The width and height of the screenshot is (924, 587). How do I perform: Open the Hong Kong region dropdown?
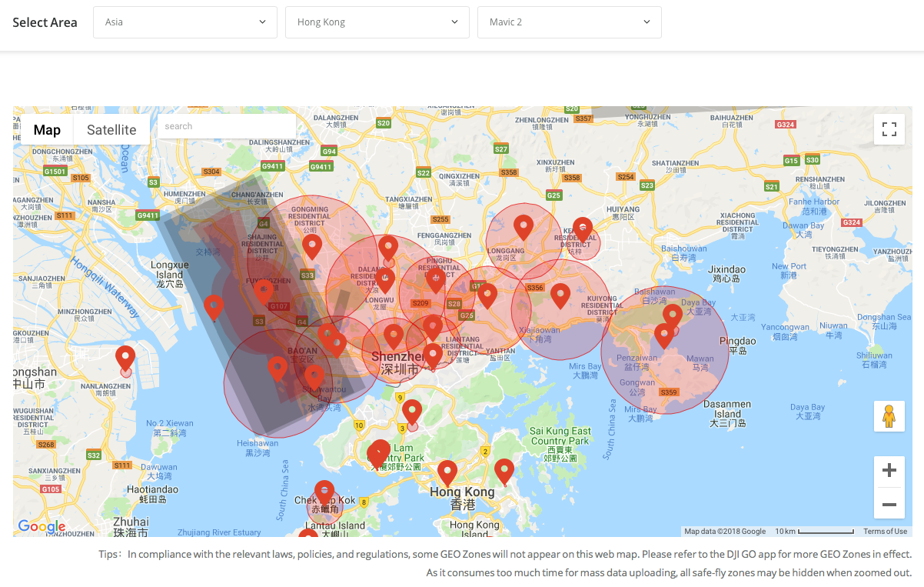pyautogui.click(x=377, y=22)
